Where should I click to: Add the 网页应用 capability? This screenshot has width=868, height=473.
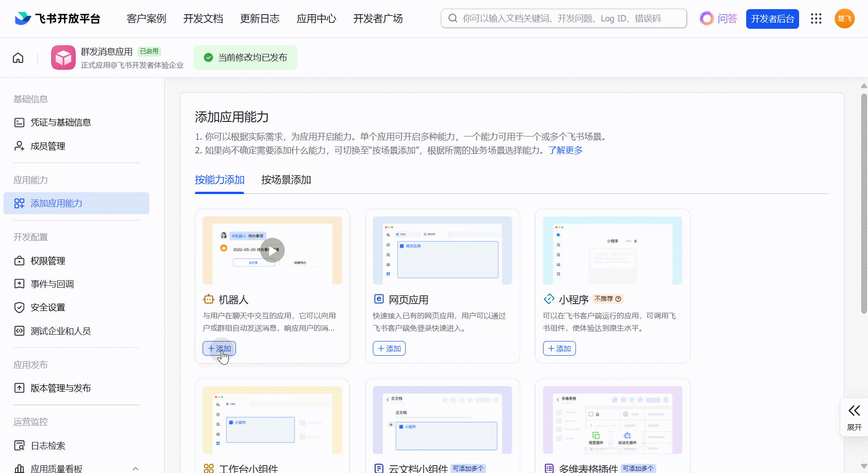pyautogui.click(x=389, y=348)
